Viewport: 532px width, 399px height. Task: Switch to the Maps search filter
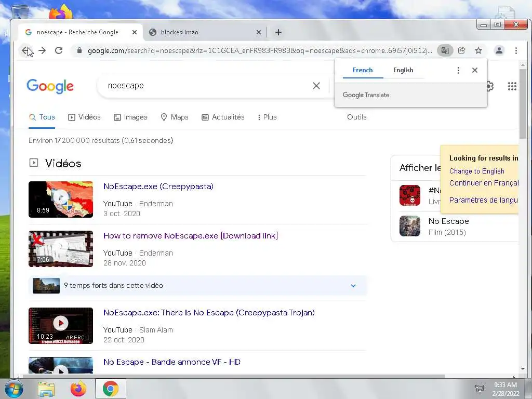(x=175, y=117)
